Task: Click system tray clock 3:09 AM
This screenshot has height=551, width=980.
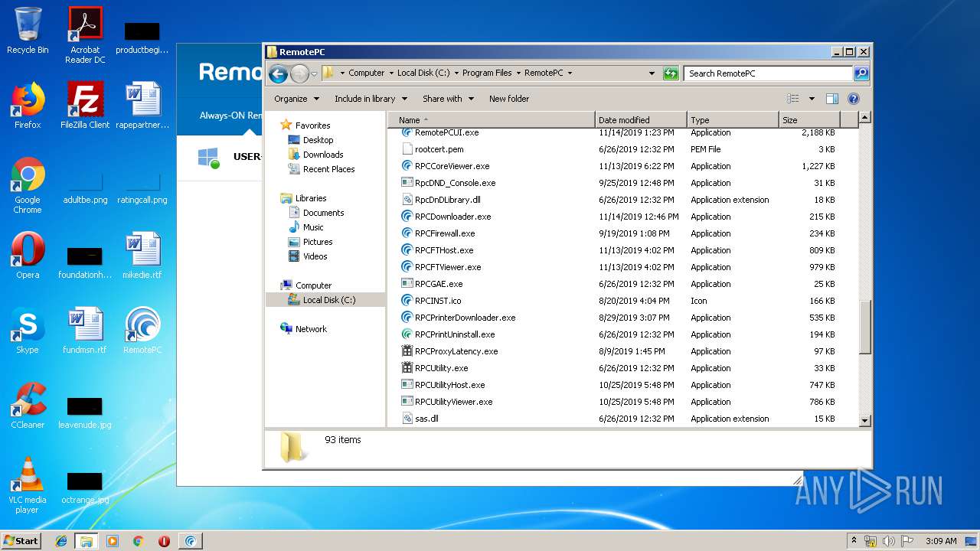Action: click(x=941, y=541)
